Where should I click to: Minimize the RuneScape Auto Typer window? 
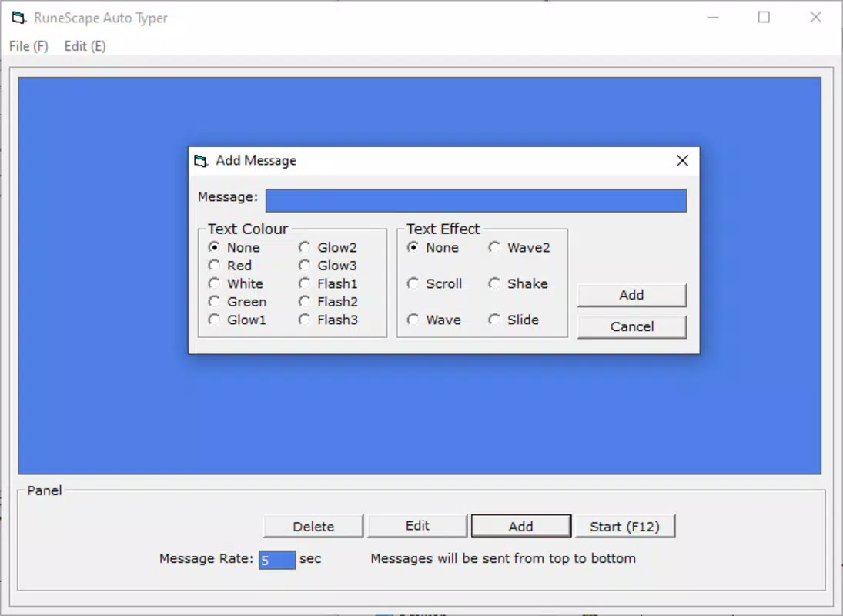[x=713, y=17]
